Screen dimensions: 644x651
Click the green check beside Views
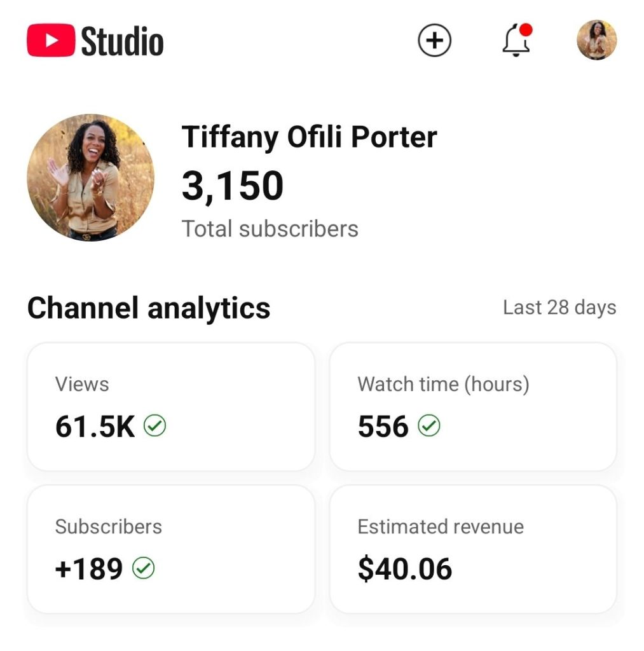(154, 426)
